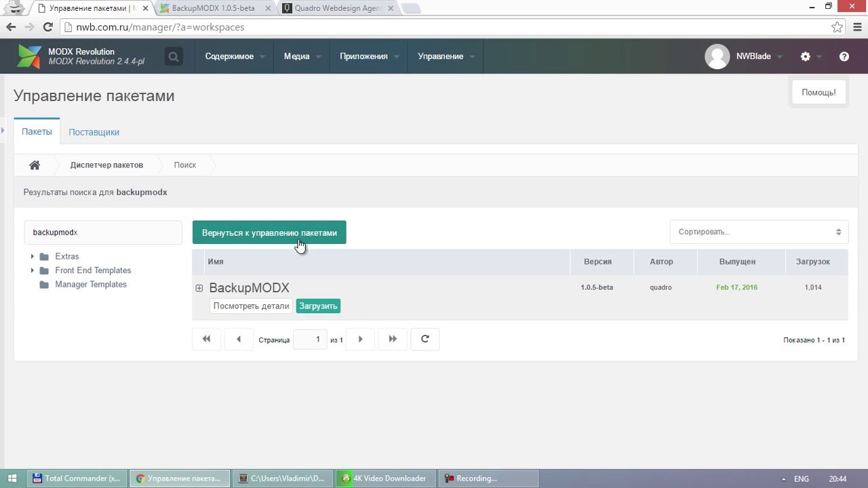Expand the Extras tree node
Viewport: 868px width, 488px height.
pos(32,257)
